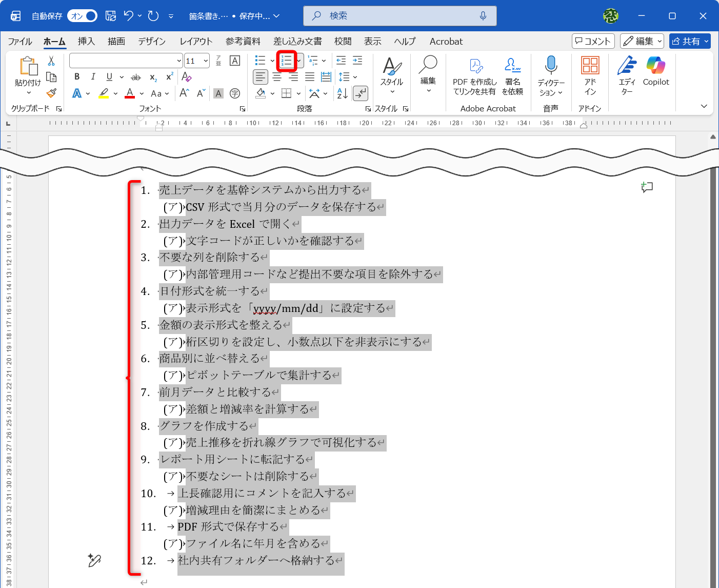Open the ファイル menu
719x588 pixels.
pyautogui.click(x=20, y=41)
